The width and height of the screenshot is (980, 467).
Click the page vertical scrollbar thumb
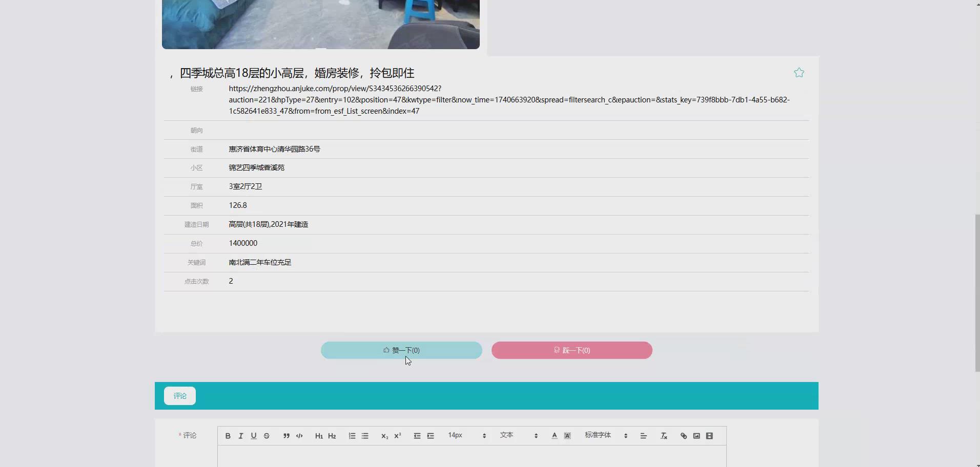point(977,293)
